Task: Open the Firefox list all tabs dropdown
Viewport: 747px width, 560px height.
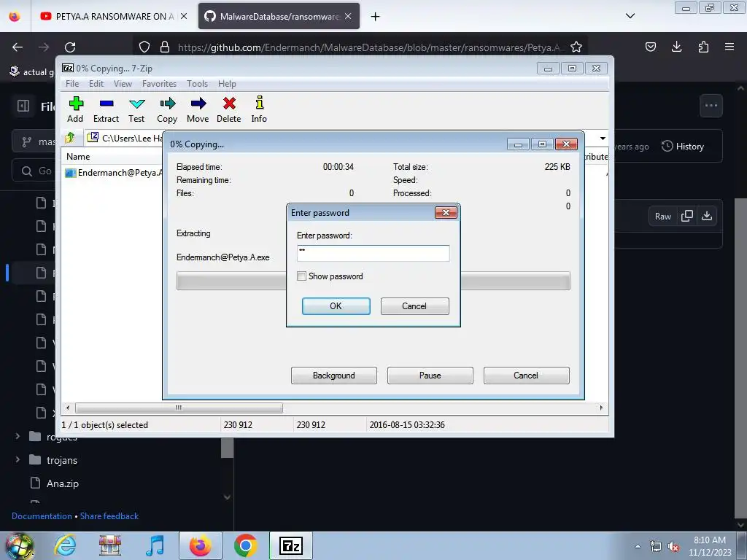Action: 630,16
